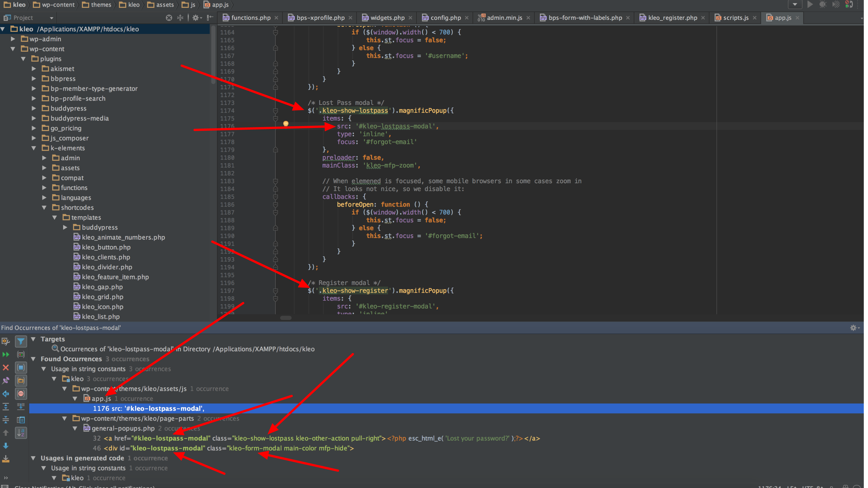Toggle group by module button
Viewport: 868px width, 488px height.
pos(21,368)
